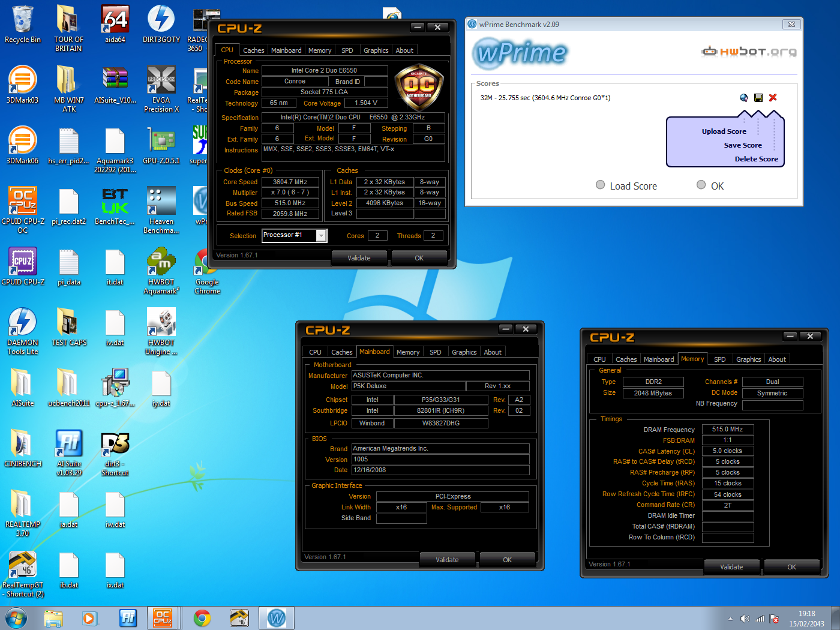Click the Show desktop strip beside the clock
840x630 pixels.
click(835, 618)
